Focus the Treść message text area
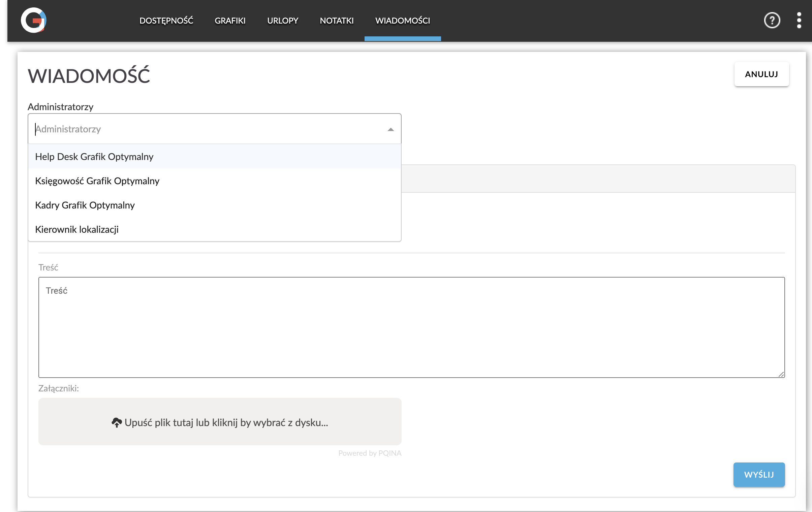The image size is (812, 512). 411,327
